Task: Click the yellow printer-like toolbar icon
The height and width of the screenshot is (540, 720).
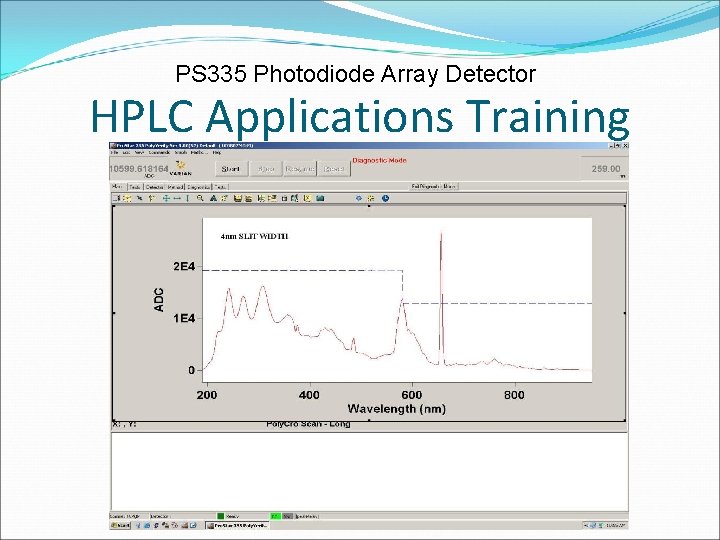Action: click(x=248, y=198)
